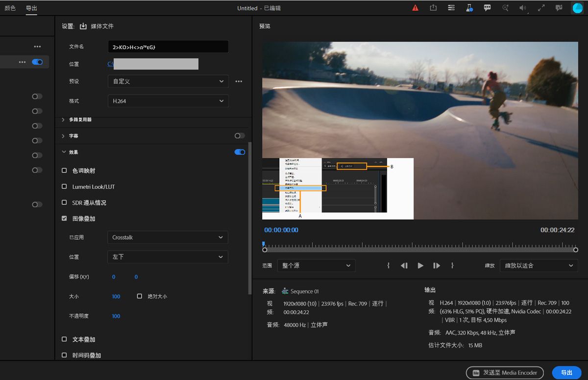Toggle the 字幕 section switch
The image size is (588, 380).
pyautogui.click(x=240, y=136)
